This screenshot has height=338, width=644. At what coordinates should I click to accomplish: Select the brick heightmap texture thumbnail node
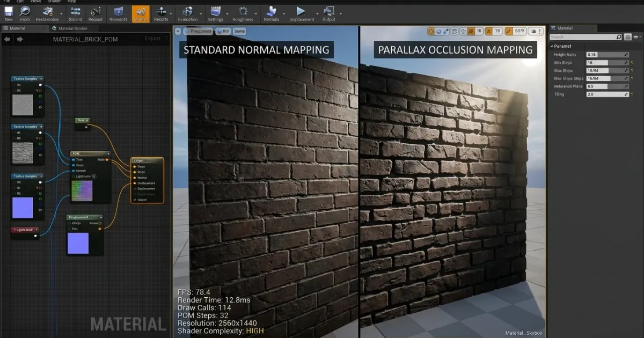click(x=23, y=152)
